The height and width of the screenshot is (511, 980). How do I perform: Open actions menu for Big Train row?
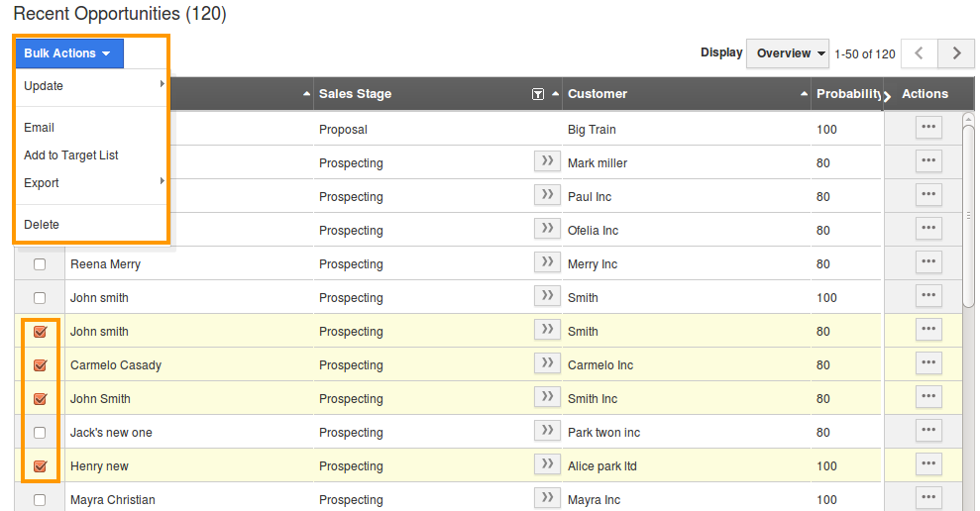pos(928,128)
